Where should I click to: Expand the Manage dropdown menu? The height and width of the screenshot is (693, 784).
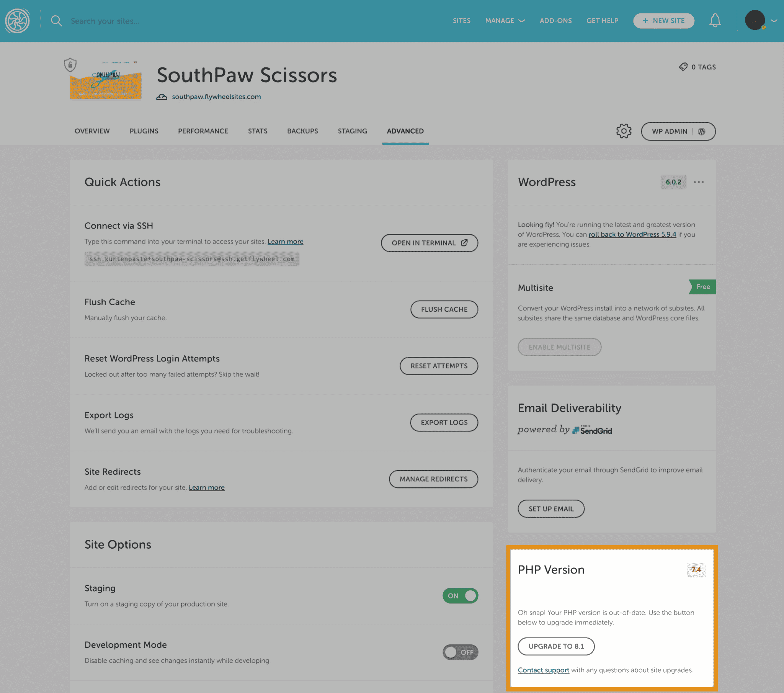coord(505,21)
